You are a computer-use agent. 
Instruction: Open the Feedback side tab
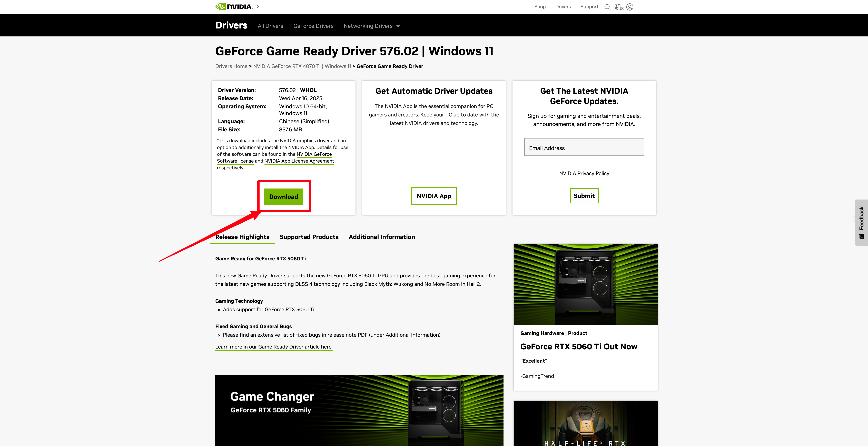(862, 223)
